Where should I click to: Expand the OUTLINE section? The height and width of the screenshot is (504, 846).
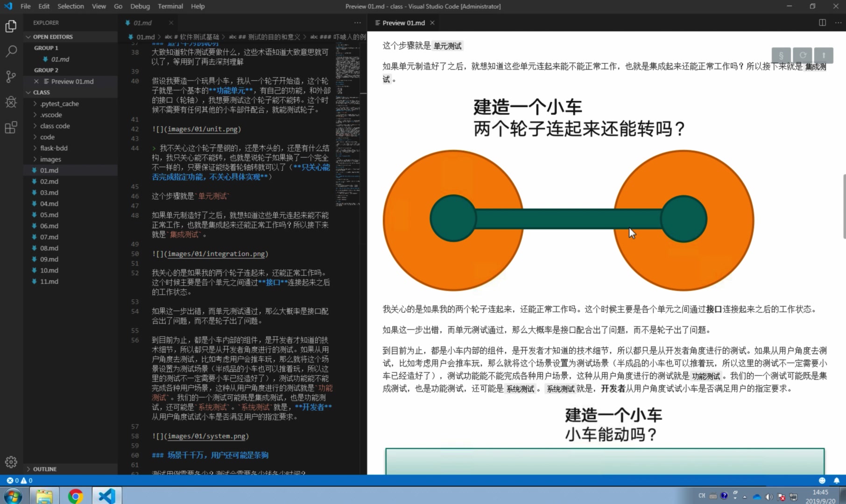coord(70,469)
